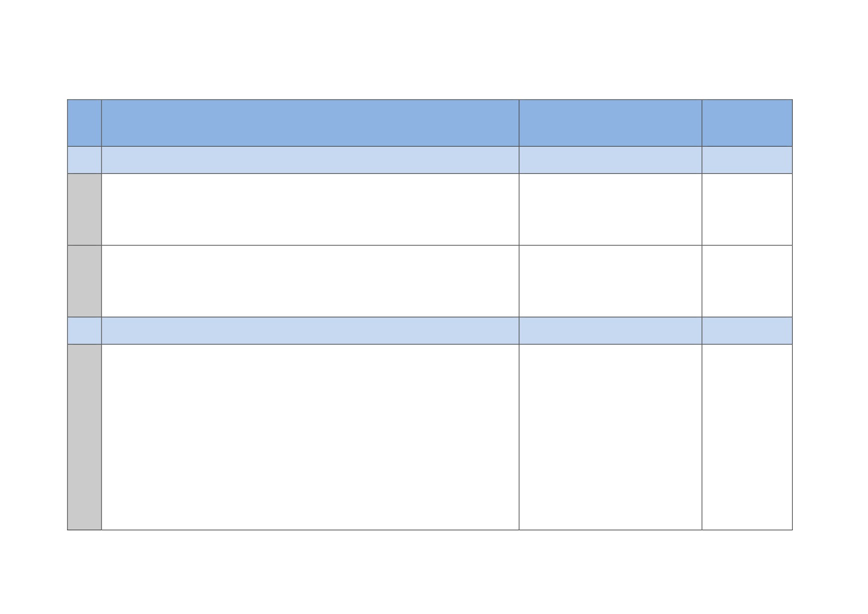The height and width of the screenshot is (614, 868).
Task: Select the middle gray row-label cell
Action: coord(84,281)
